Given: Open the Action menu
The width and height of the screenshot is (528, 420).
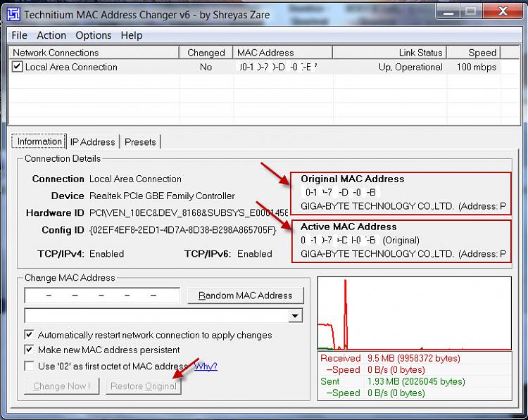Looking at the screenshot, I should [51, 35].
